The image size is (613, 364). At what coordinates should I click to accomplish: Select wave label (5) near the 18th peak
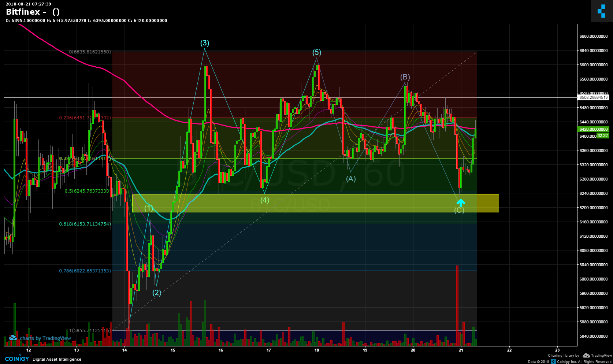click(x=317, y=52)
